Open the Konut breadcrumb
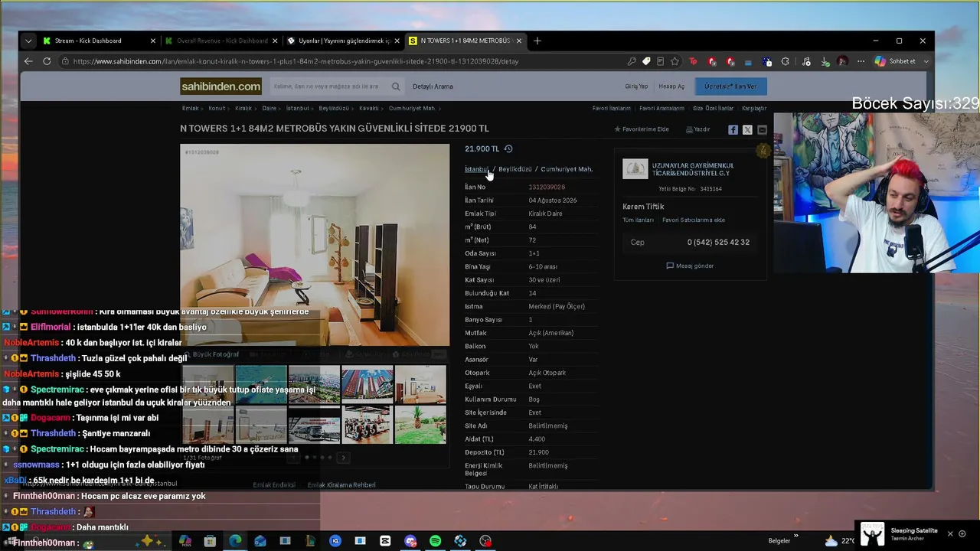This screenshot has height=551, width=980. 217,109
